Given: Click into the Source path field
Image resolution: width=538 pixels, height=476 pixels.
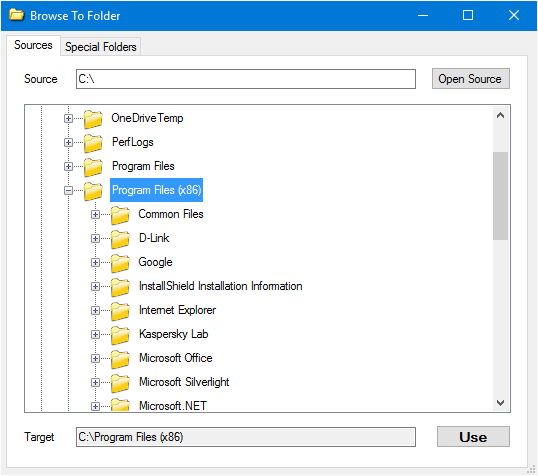Looking at the screenshot, I should coord(246,79).
